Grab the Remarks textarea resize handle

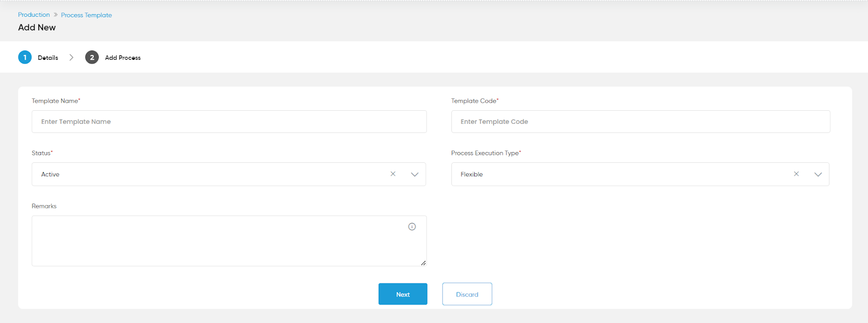423,263
